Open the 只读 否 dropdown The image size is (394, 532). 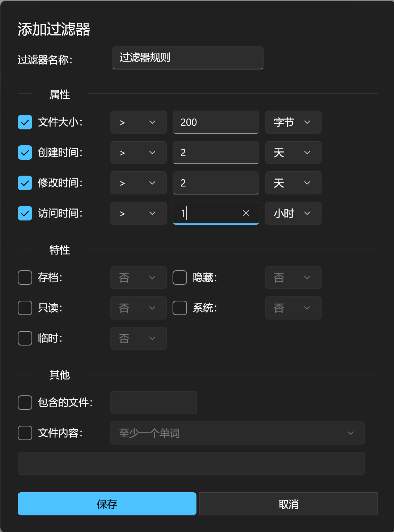pos(139,308)
